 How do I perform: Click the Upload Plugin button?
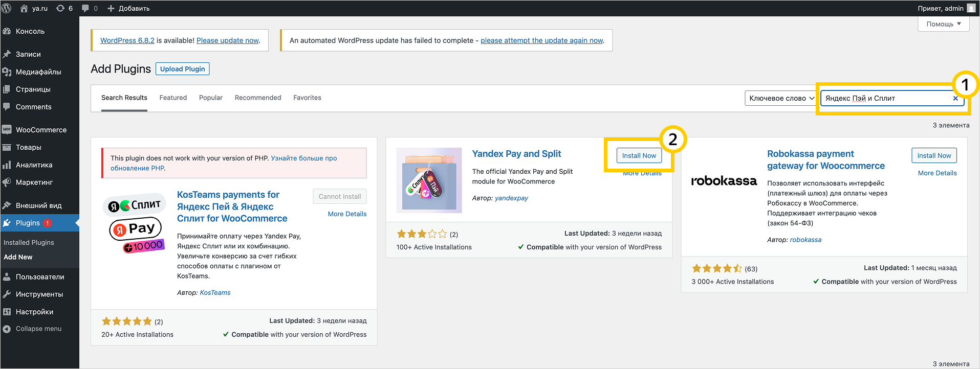[x=182, y=69]
